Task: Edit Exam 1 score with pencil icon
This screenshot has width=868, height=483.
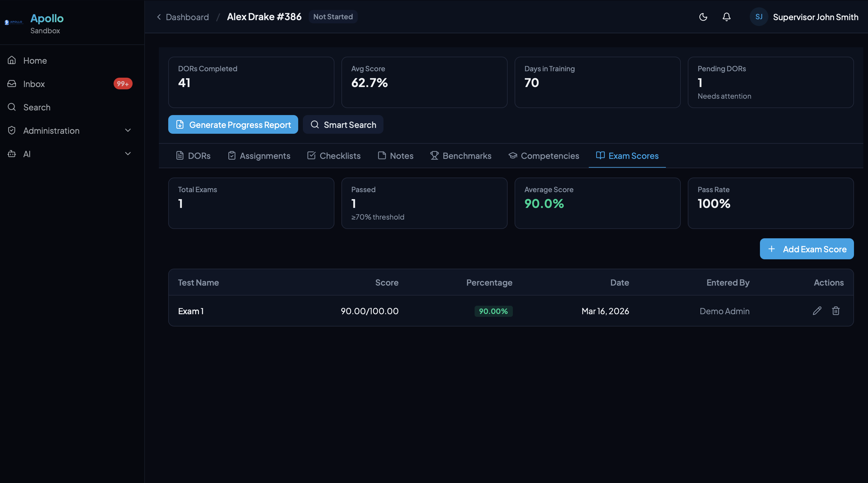Action: click(x=817, y=310)
